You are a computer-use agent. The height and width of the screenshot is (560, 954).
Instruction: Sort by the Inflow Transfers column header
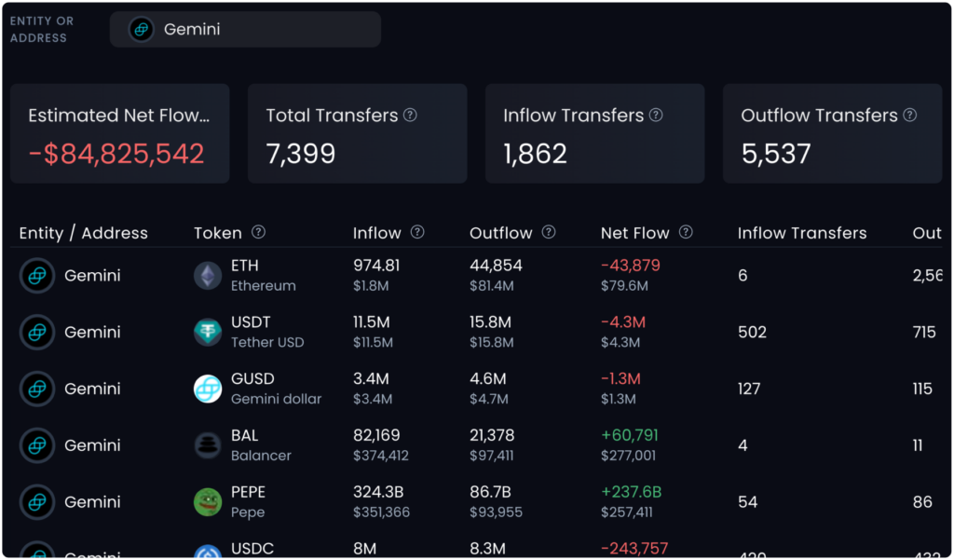pyautogui.click(x=802, y=233)
